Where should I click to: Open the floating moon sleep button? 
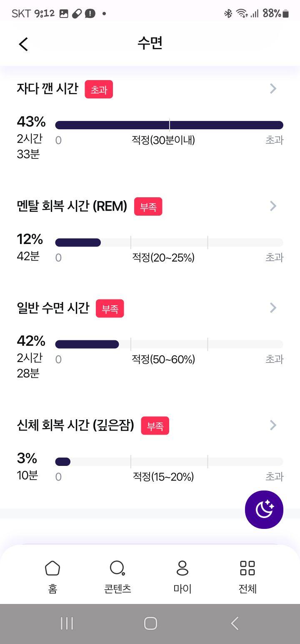(x=264, y=509)
